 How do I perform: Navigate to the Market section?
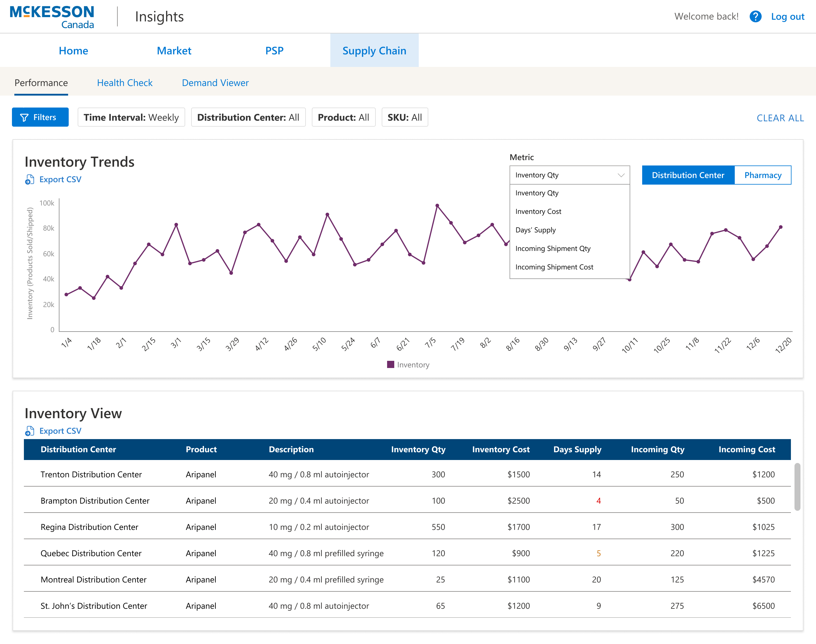tap(174, 50)
